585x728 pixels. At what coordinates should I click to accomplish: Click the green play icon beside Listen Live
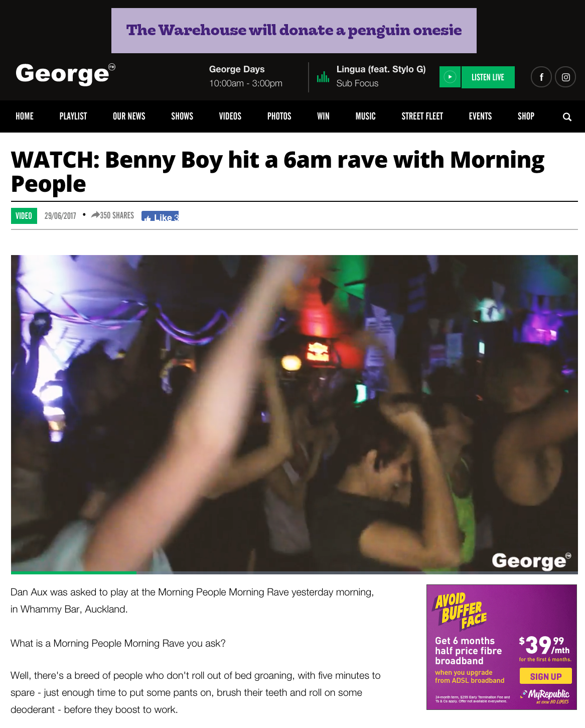450,77
